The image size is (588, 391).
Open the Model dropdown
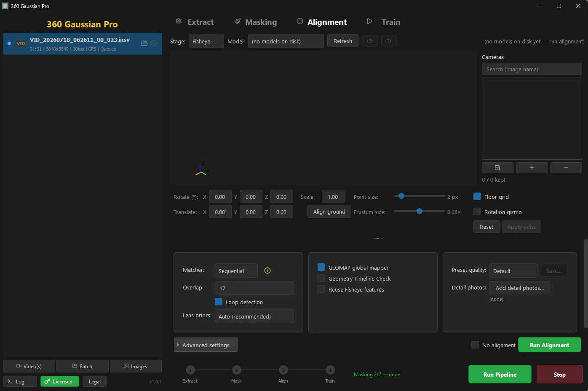pyautogui.click(x=286, y=41)
